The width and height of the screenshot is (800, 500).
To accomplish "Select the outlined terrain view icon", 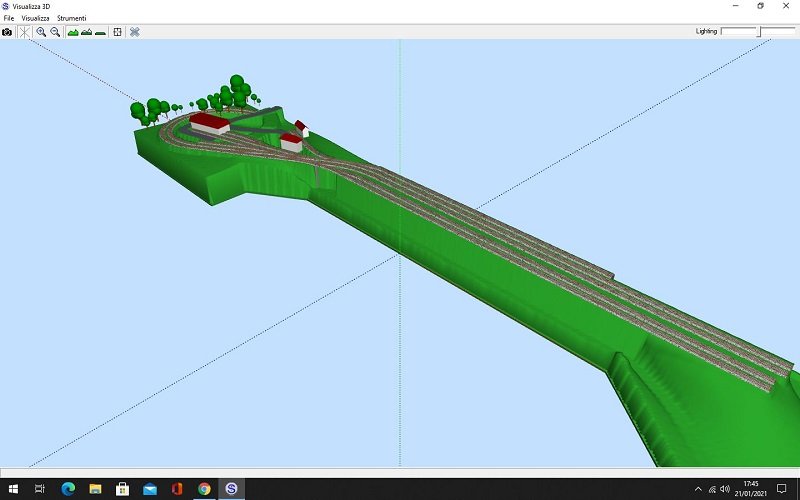I will click(87, 32).
